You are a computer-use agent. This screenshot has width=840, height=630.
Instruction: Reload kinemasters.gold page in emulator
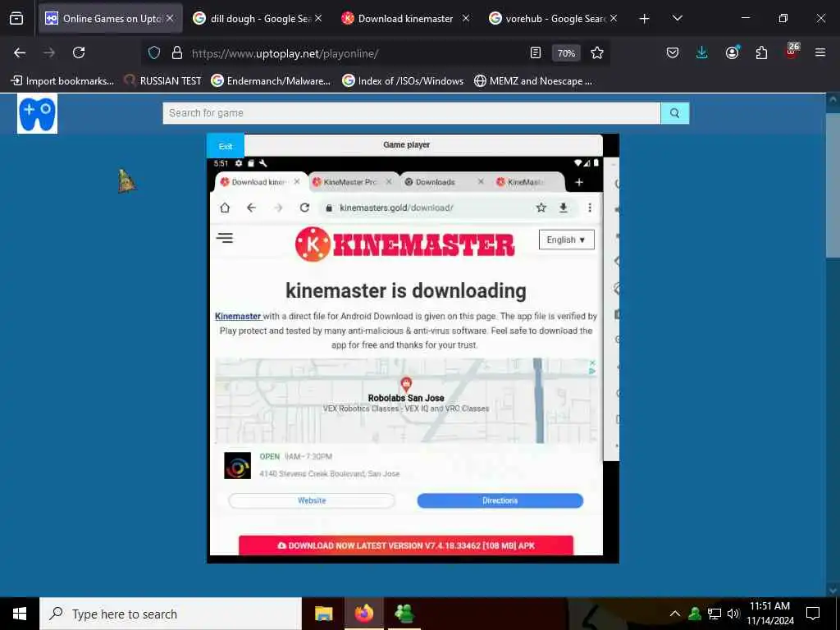pos(304,208)
